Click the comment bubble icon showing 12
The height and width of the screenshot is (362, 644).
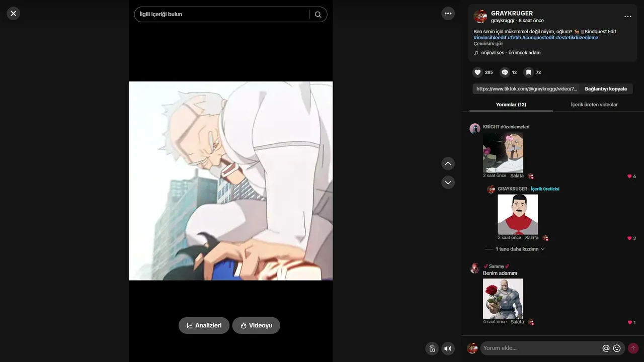click(505, 72)
